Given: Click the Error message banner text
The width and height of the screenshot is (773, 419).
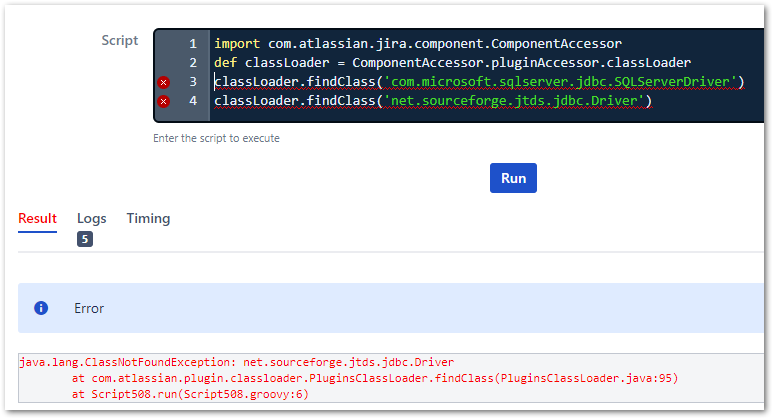Looking at the screenshot, I should coord(89,309).
